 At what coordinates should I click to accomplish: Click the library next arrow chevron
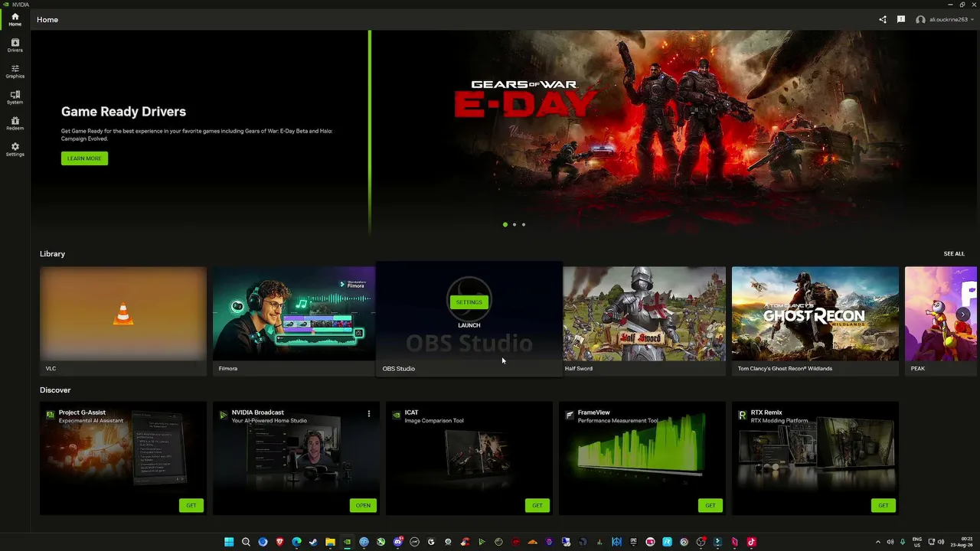[x=963, y=314]
